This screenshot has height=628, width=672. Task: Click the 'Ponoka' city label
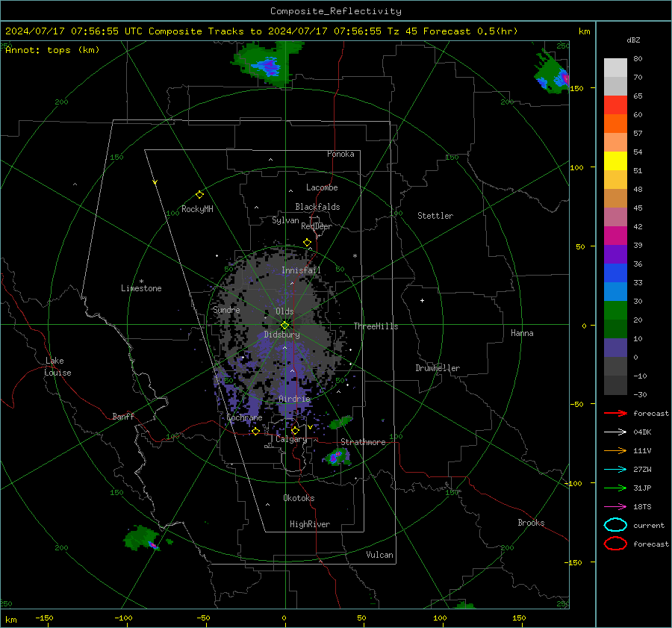340,154
